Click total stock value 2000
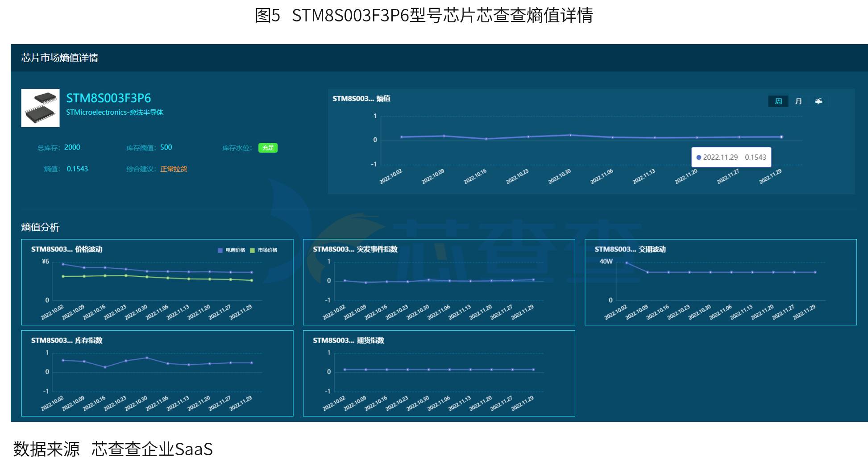The image size is (868, 470). [72, 147]
